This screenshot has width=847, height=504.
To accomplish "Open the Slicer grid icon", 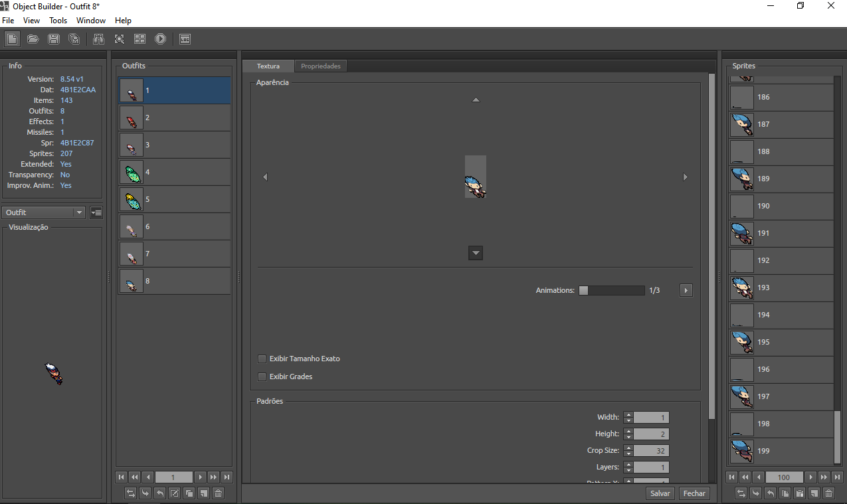I will click(x=140, y=39).
